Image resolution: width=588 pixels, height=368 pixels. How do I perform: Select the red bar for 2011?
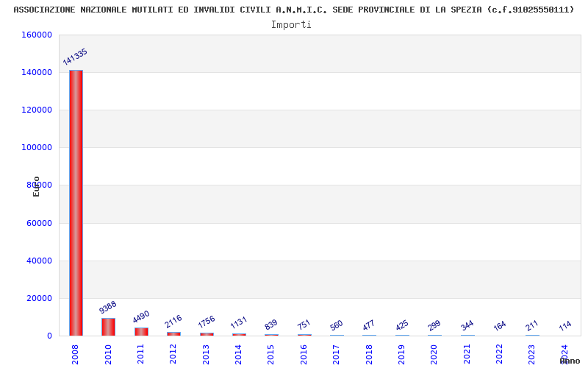141,332
